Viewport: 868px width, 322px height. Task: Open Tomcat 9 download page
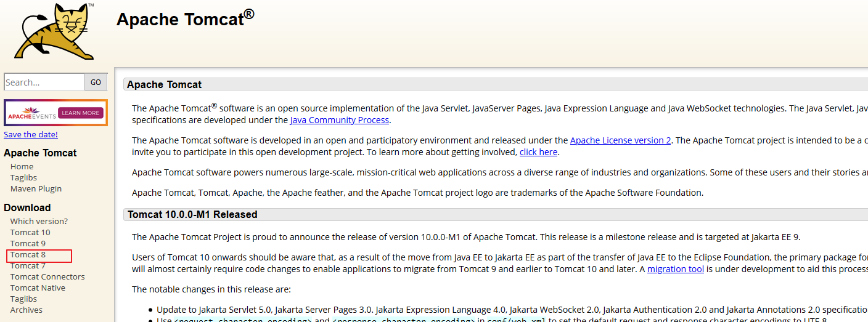click(28, 243)
